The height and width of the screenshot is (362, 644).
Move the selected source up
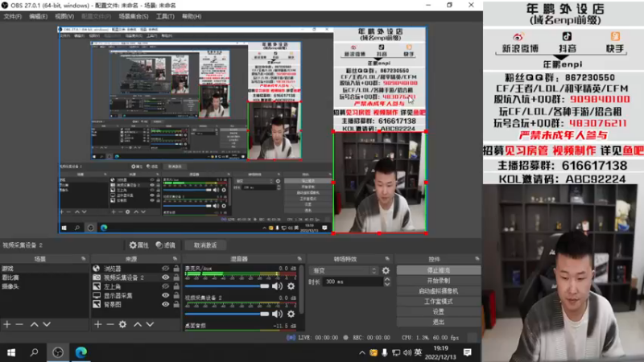[138, 324]
